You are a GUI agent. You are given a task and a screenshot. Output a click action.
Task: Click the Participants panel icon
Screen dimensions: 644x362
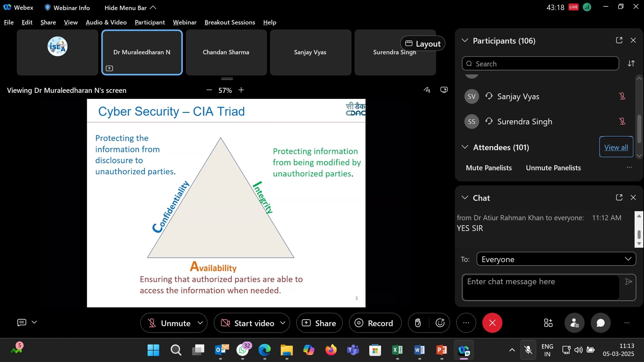574,323
